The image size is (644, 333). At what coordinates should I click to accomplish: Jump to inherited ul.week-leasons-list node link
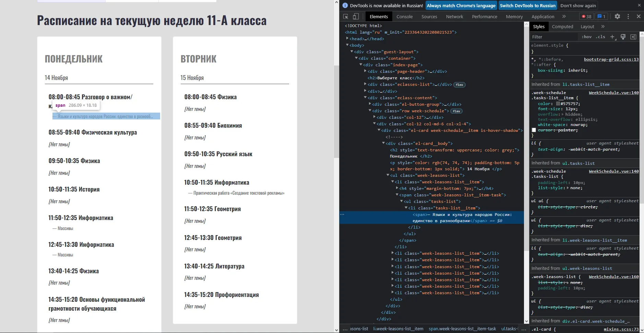pyautogui.click(x=587, y=268)
